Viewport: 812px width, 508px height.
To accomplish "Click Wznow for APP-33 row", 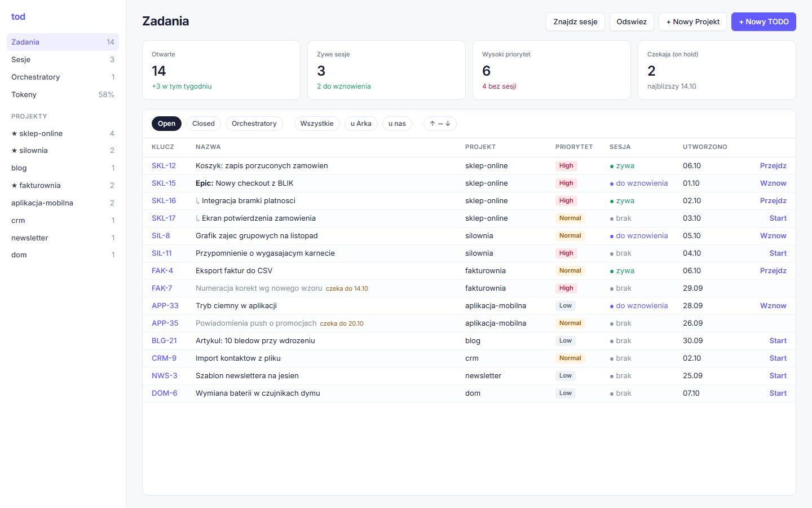I will (x=773, y=305).
